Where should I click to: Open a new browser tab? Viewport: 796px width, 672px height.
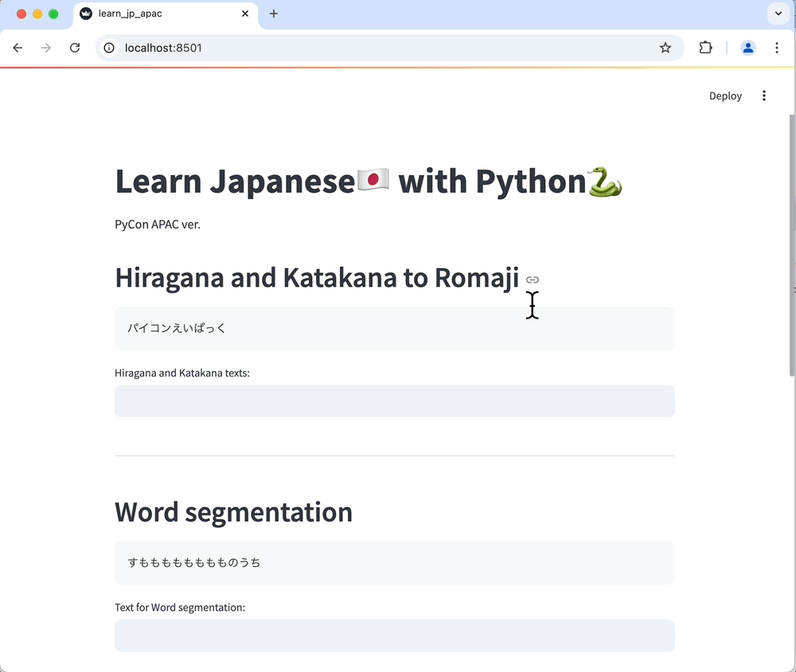coord(274,14)
